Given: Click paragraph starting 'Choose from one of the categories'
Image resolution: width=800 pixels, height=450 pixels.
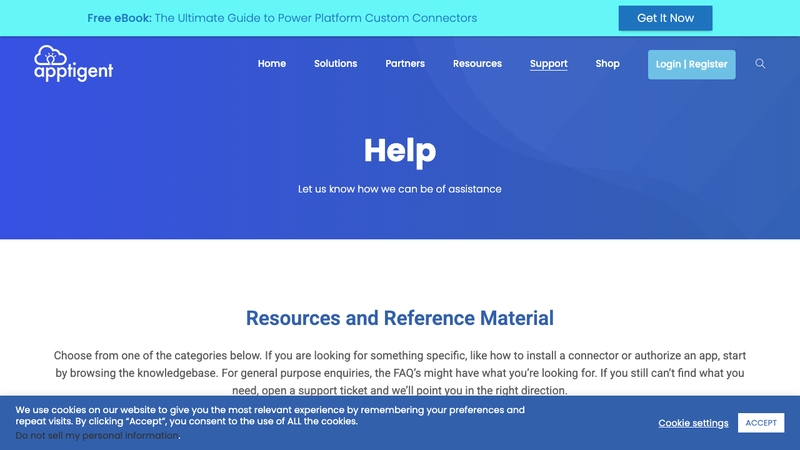Looking at the screenshot, I should (399, 373).
